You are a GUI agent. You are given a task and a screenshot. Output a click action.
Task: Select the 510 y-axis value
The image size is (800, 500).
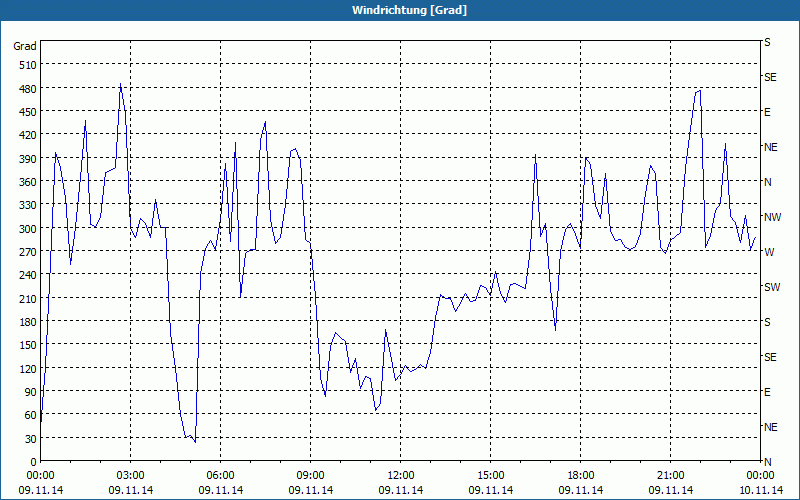(28, 65)
